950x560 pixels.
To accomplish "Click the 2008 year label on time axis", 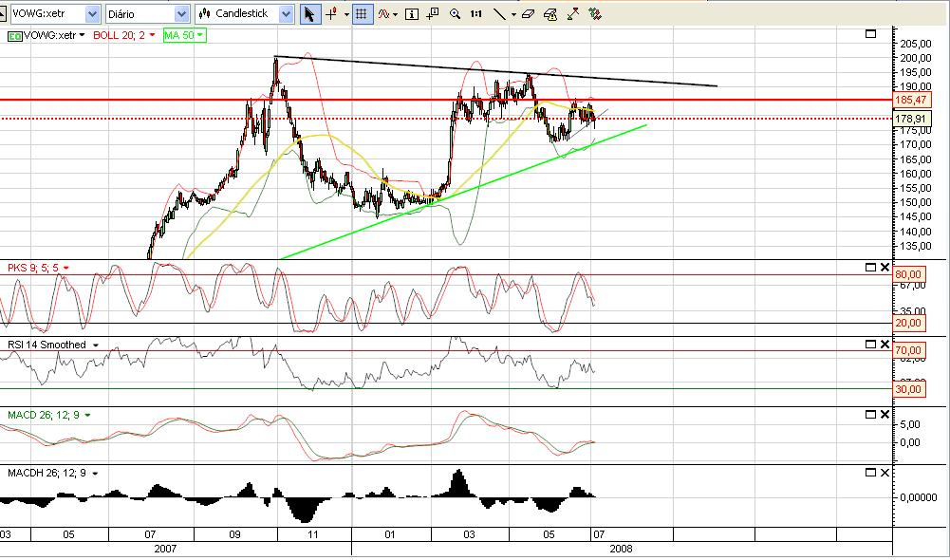I will click(621, 549).
